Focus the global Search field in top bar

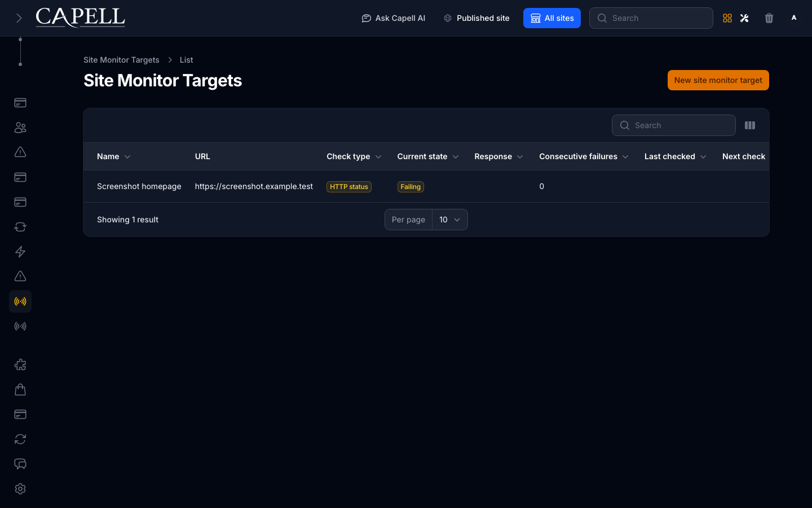651,18
